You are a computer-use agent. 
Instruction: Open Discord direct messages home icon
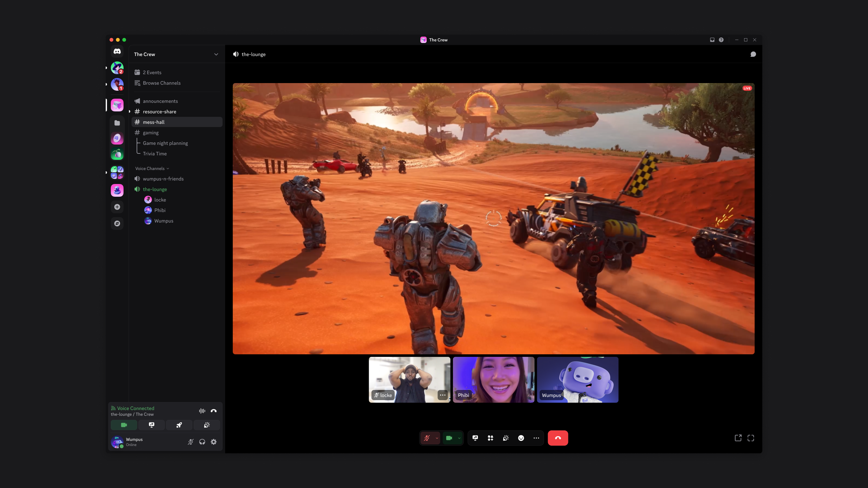point(117,51)
